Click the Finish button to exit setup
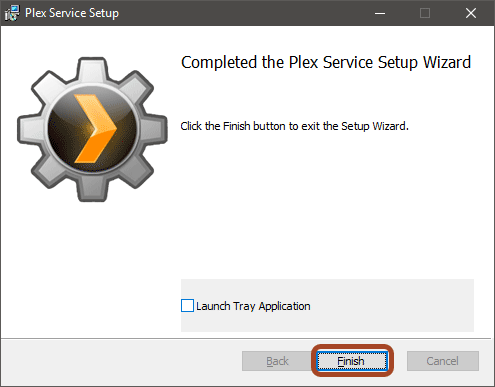The height and width of the screenshot is (387, 495). [x=352, y=361]
